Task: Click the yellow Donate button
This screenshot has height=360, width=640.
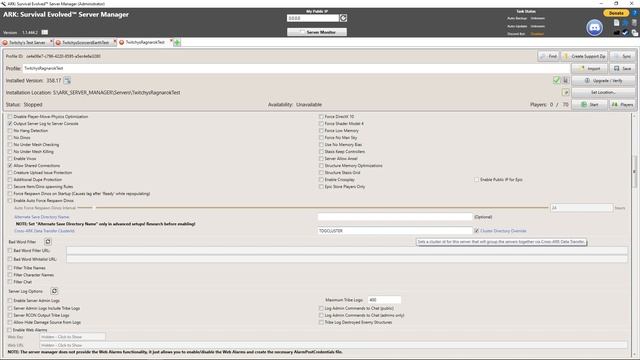Action: click(x=616, y=13)
